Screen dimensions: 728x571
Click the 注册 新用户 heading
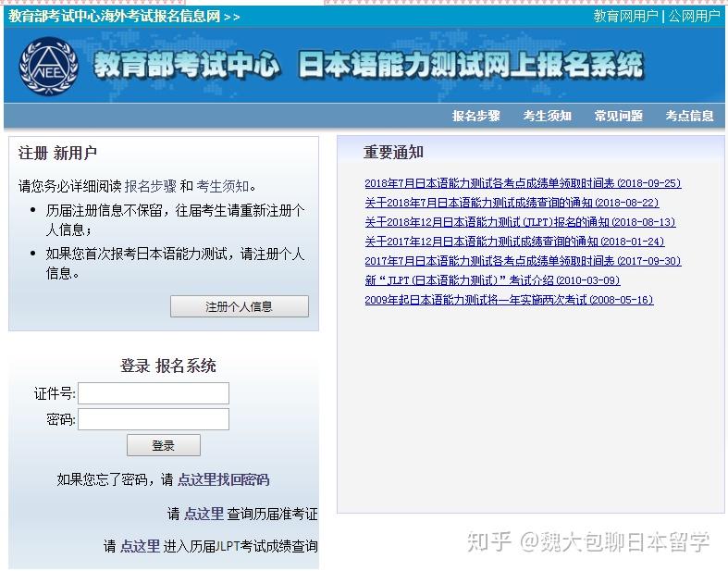click(x=57, y=153)
